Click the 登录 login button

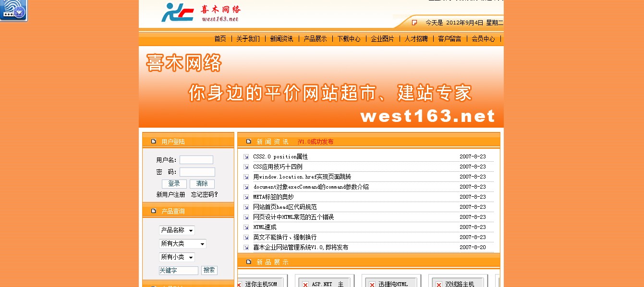(174, 184)
